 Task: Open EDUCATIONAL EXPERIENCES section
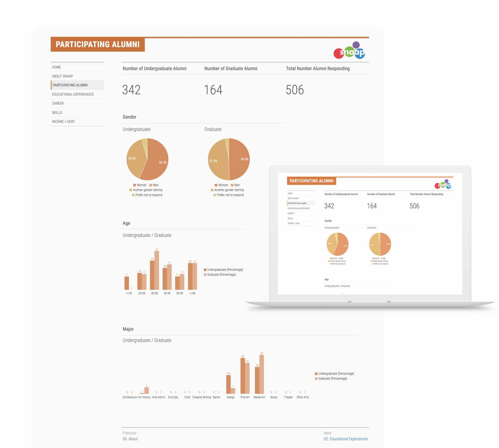73,94
